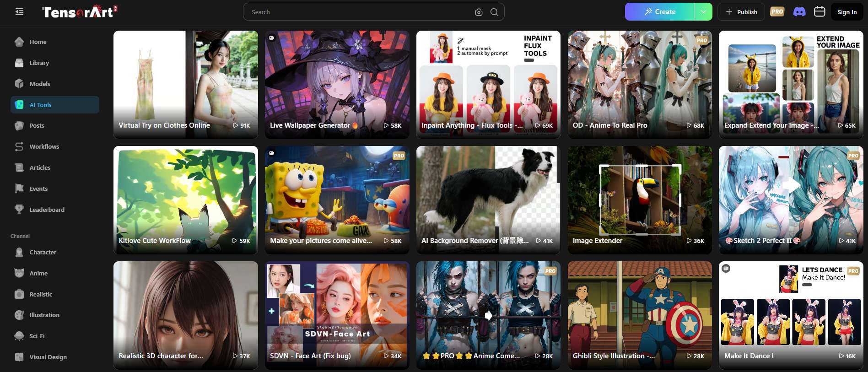The height and width of the screenshot is (372, 868).
Task: Open Image Extender tool card
Action: tap(640, 200)
